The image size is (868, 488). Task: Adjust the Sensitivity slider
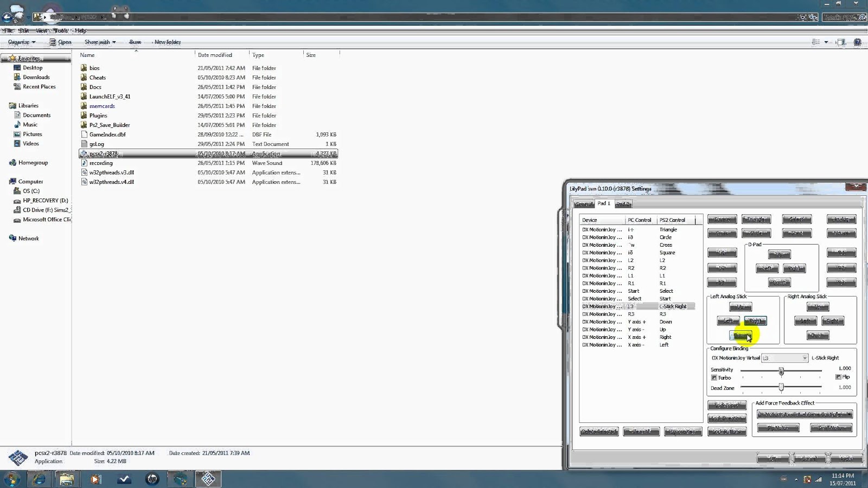point(781,371)
